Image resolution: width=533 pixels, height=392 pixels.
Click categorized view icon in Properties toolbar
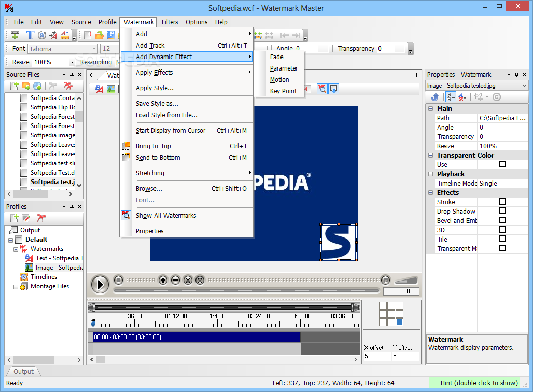pyautogui.click(x=451, y=97)
